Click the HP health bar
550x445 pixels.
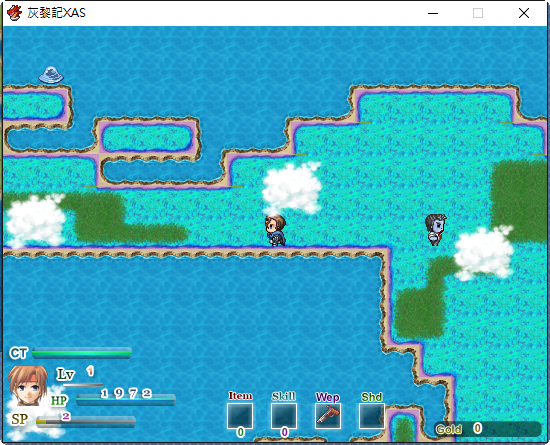126,400
